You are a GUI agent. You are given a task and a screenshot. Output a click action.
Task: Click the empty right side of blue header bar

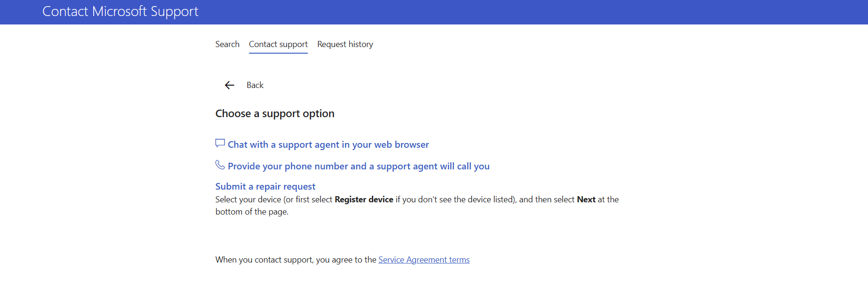(659, 12)
